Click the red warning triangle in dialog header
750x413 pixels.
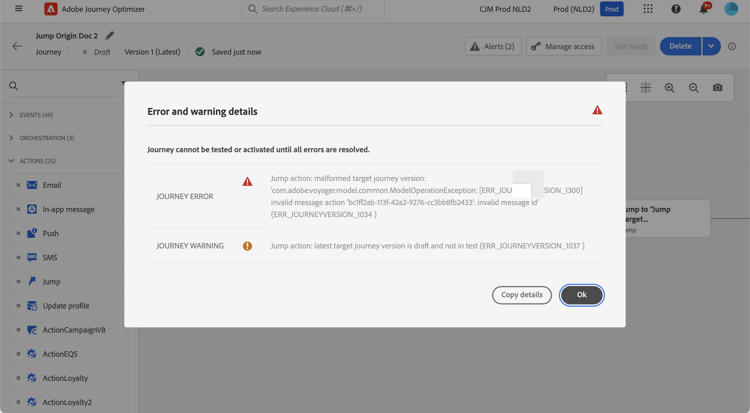(x=597, y=110)
